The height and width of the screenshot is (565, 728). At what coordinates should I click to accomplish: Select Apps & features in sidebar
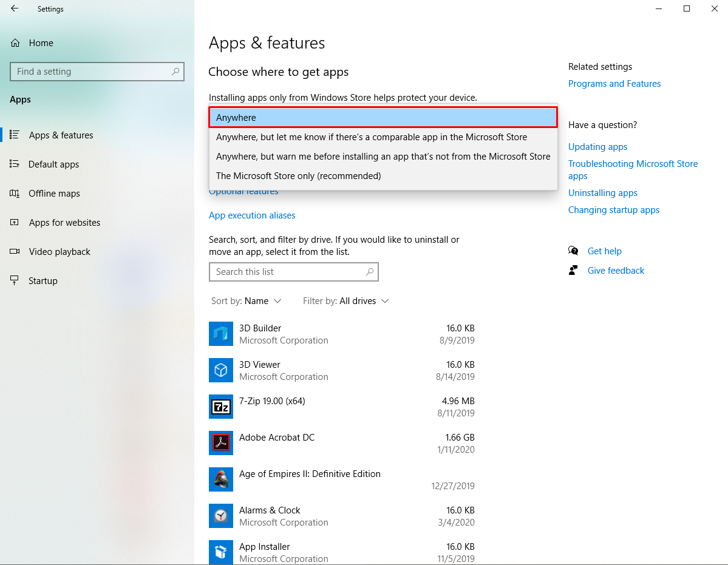(x=97, y=135)
